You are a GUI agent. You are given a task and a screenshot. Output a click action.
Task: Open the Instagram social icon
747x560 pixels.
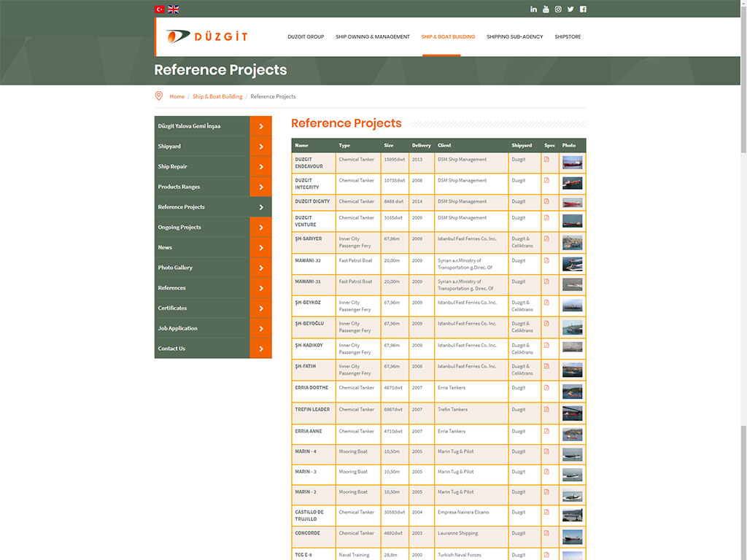pos(558,9)
